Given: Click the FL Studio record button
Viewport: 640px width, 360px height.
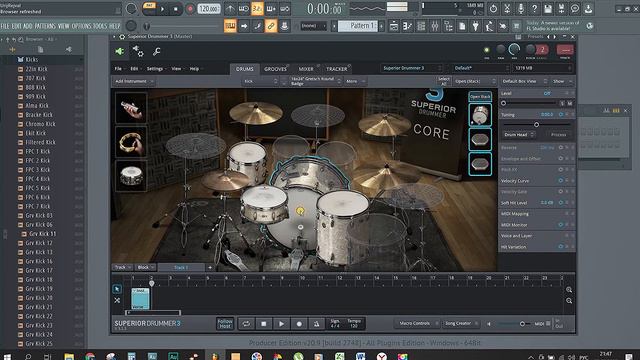Looking at the screenshot, I should pyautogui.click(x=190, y=9).
